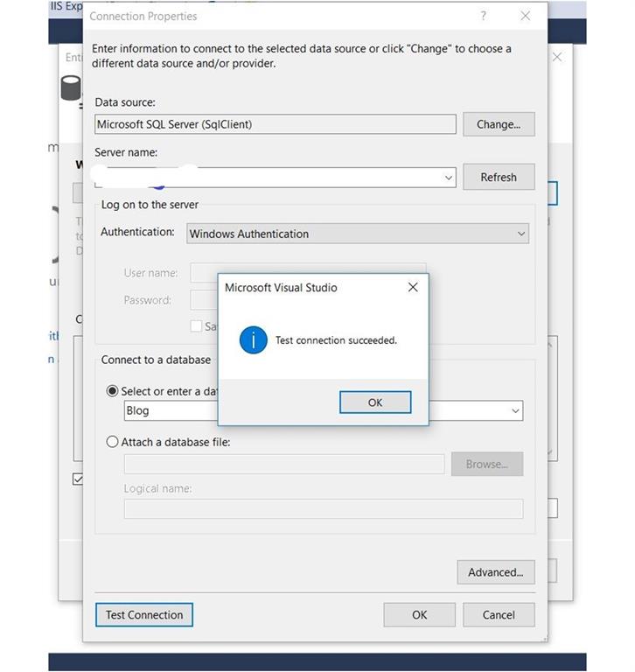Cancel the Connection Properties dialog
The width and height of the screenshot is (635, 672).
[x=499, y=614]
